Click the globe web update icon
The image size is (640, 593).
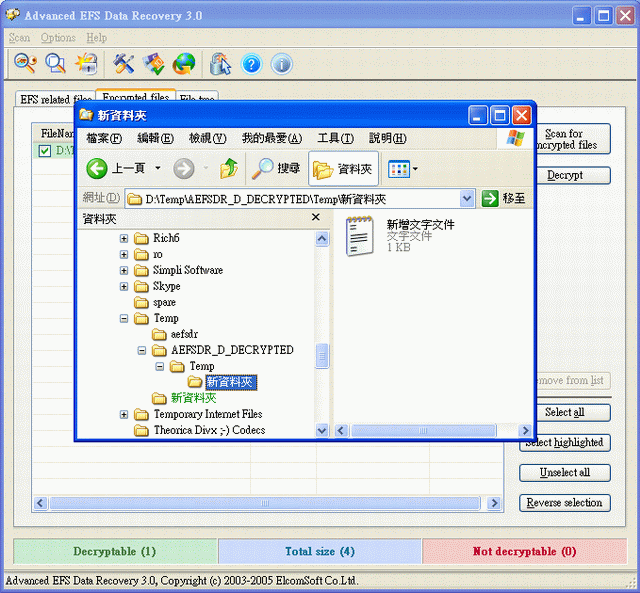click(184, 63)
